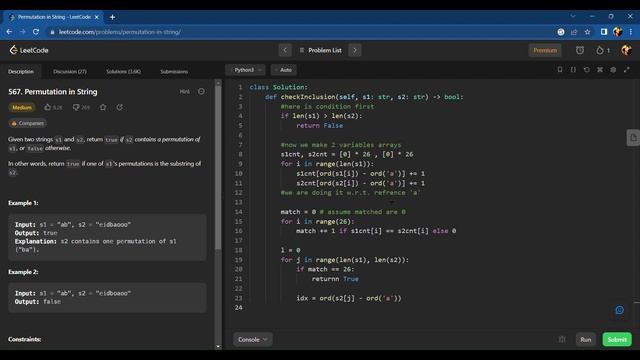Click the share problem icon
The height and width of the screenshot is (360, 640).
click(x=120, y=107)
